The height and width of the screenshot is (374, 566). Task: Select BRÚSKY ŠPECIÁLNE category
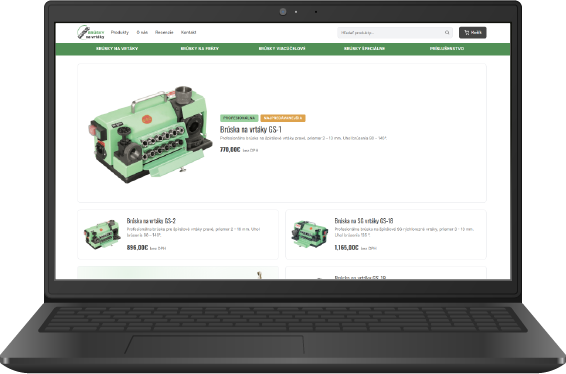click(364, 48)
